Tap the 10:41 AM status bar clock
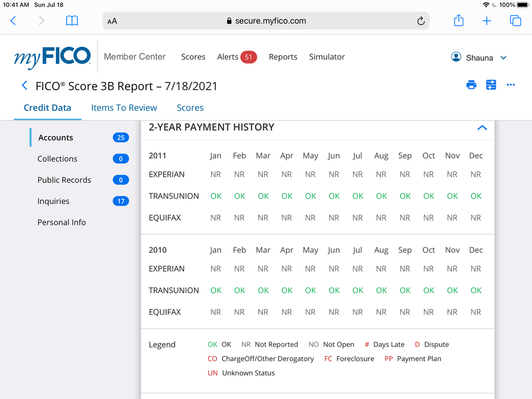 coord(16,5)
